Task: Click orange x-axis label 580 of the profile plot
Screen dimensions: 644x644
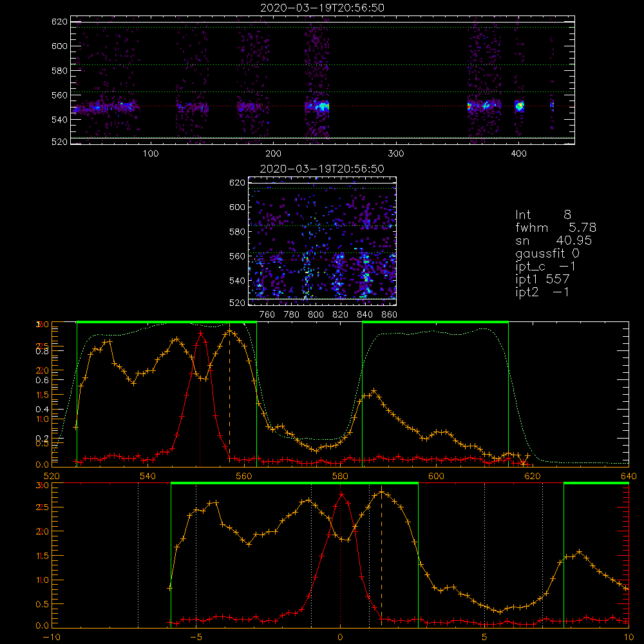Action: pos(340,477)
